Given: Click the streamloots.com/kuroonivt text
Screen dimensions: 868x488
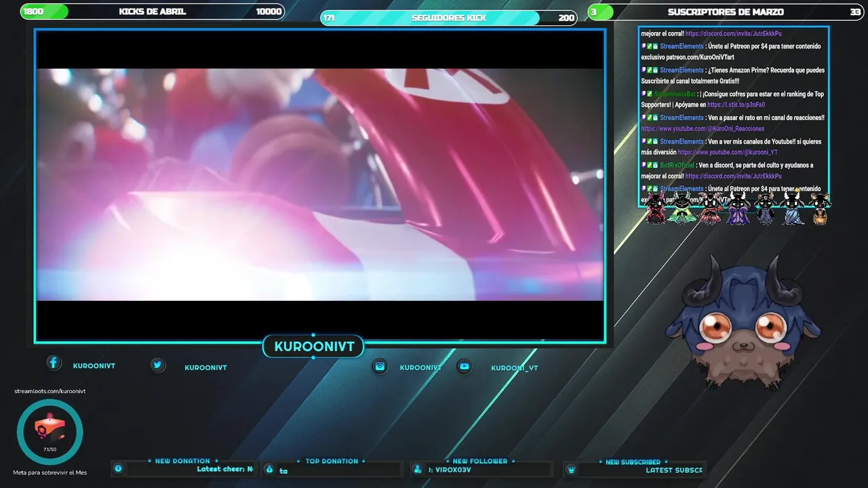Looking at the screenshot, I should 50,391.
